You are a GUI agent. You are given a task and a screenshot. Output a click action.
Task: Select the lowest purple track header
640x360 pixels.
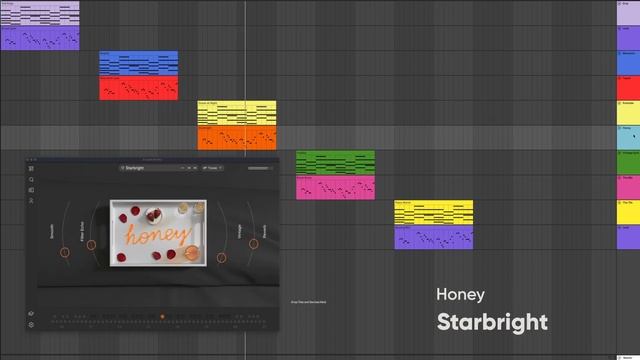pyautogui.click(x=628, y=238)
